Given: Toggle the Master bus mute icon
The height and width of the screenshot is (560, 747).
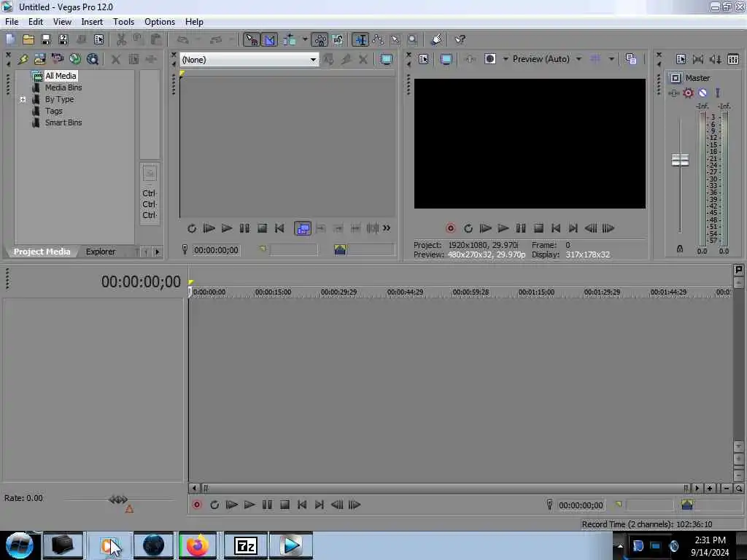Looking at the screenshot, I should pos(703,93).
